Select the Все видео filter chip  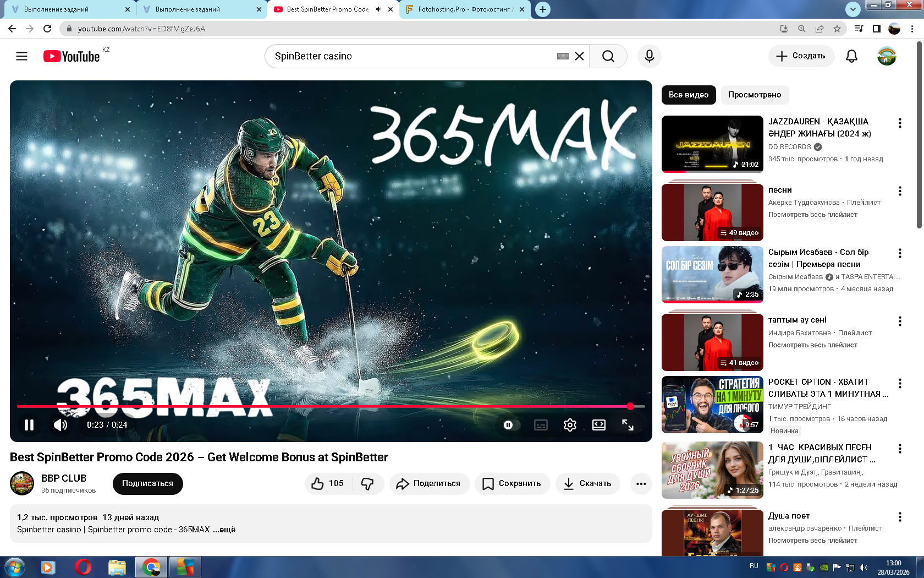coord(689,95)
